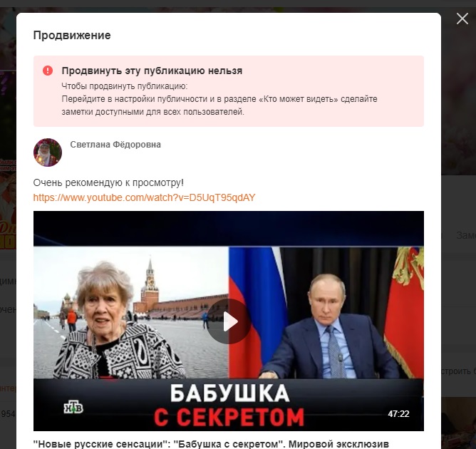This screenshot has width=476, height=449.
Task: Click the "Очень рекомендую к просмотру!" post text
Action: [x=108, y=182]
